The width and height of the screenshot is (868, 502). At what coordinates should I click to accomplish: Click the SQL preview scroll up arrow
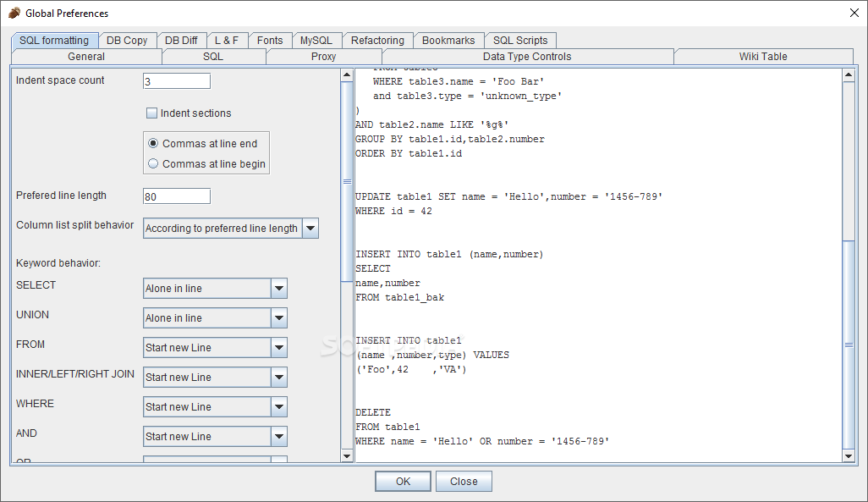(x=849, y=74)
